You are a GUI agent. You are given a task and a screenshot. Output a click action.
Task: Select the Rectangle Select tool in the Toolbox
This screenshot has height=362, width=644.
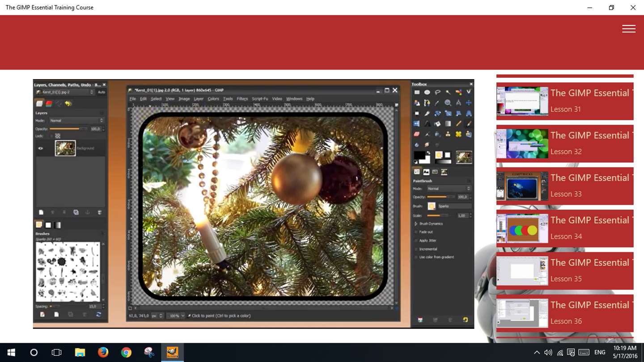tap(417, 93)
